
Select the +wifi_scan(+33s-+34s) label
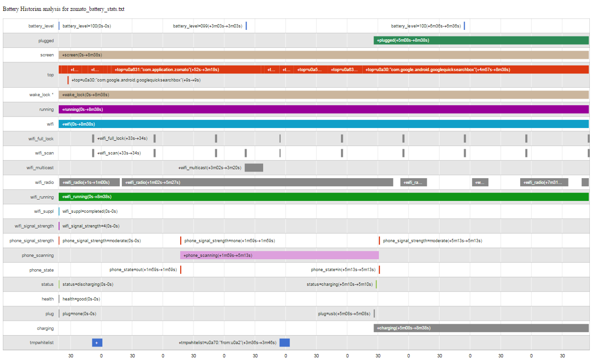(x=119, y=153)
